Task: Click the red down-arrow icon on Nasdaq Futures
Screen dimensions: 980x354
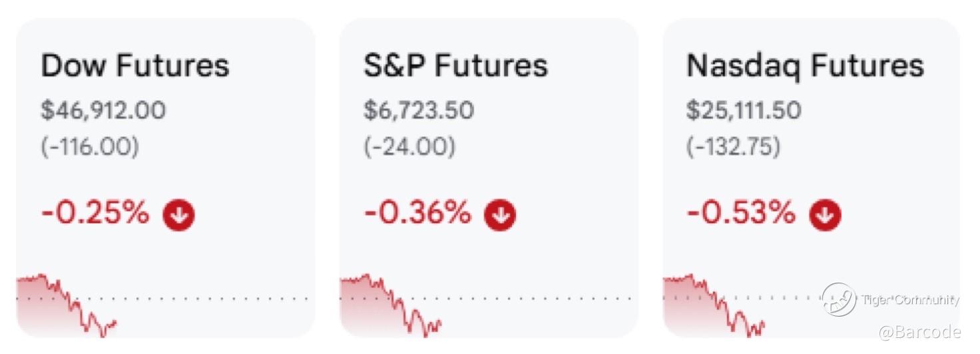Action: [825, 215]
